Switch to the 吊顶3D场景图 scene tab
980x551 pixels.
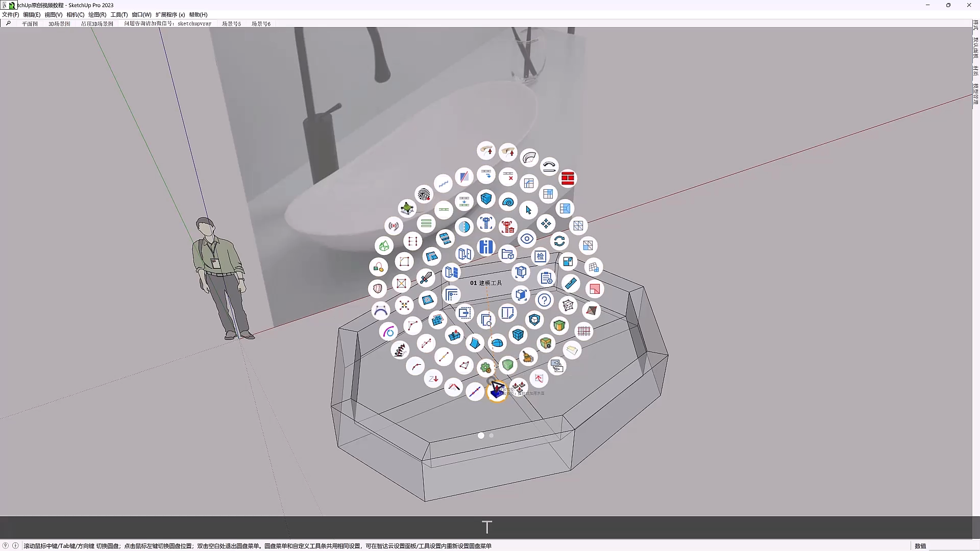97,24
